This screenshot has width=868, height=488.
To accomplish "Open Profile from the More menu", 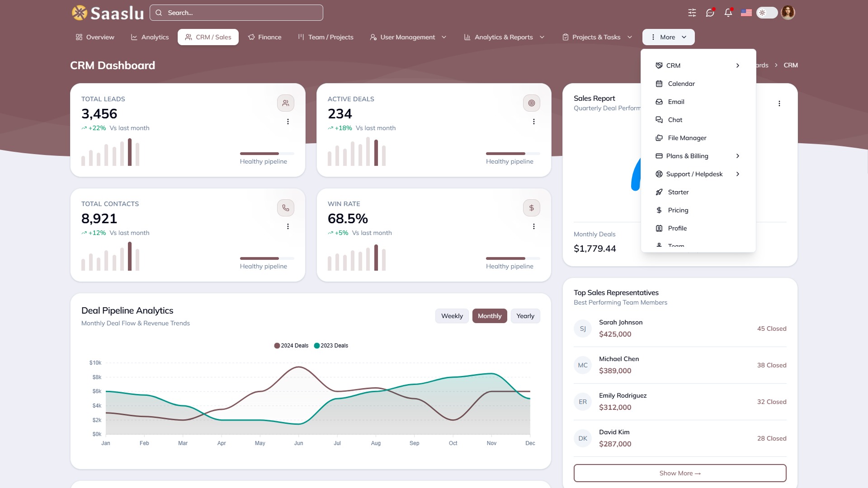I will click(698, 228).
